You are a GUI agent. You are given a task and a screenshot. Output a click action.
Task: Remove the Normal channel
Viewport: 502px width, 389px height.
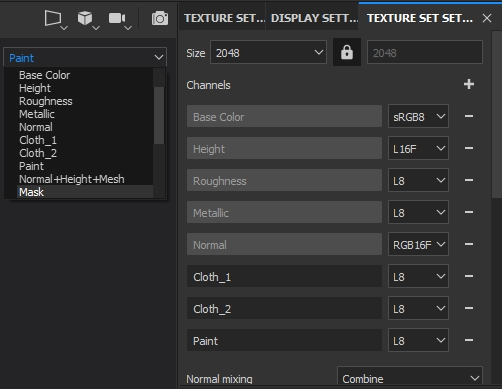point(469,244)
